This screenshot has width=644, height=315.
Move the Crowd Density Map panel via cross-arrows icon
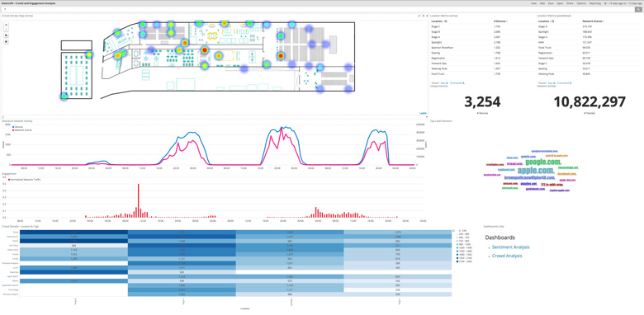[x=423, y=16]
